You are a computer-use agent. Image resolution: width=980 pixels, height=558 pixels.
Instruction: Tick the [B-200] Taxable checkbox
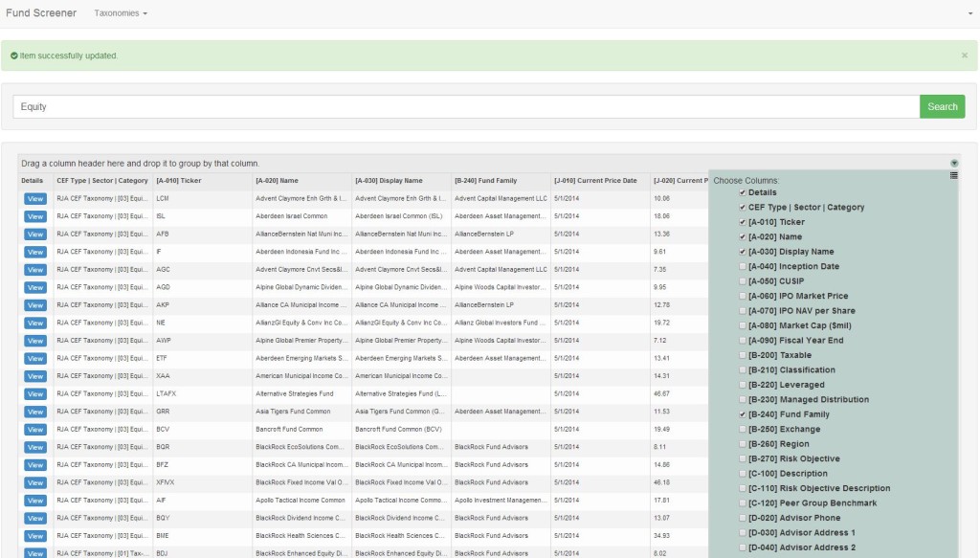[x=743, y=355]
